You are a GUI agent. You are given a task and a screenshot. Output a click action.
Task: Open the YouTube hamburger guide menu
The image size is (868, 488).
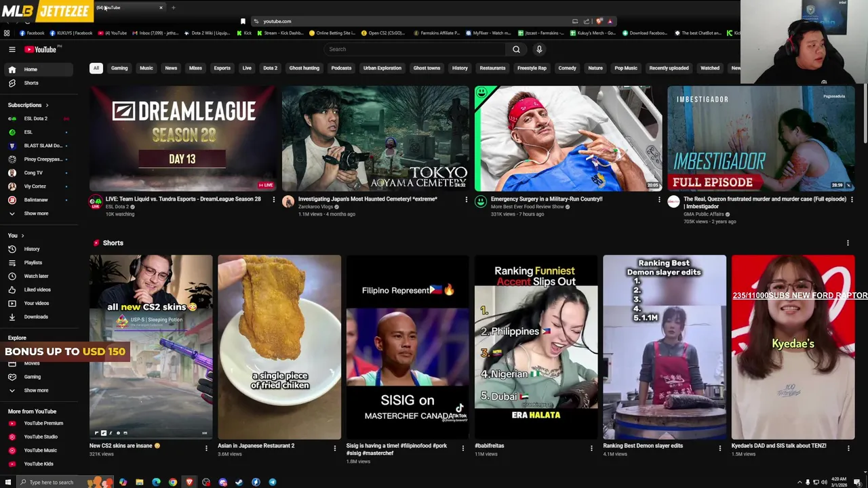point(12,49)
